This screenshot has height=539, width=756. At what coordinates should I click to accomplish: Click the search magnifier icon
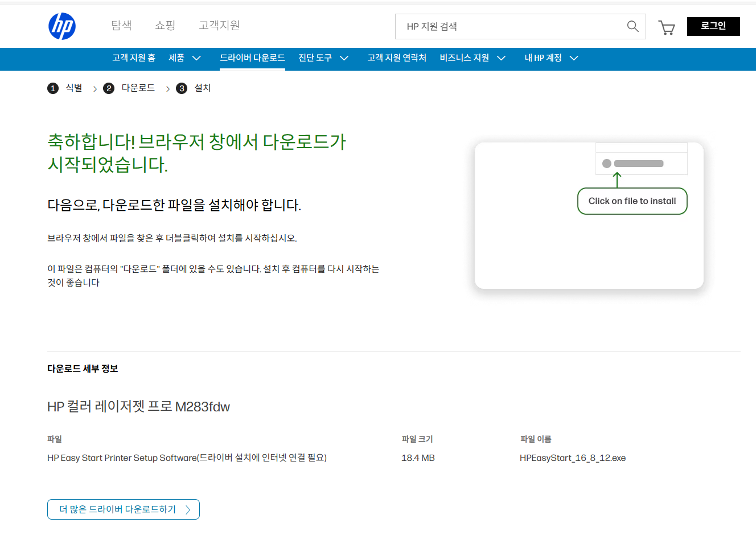tap(632, 26)
